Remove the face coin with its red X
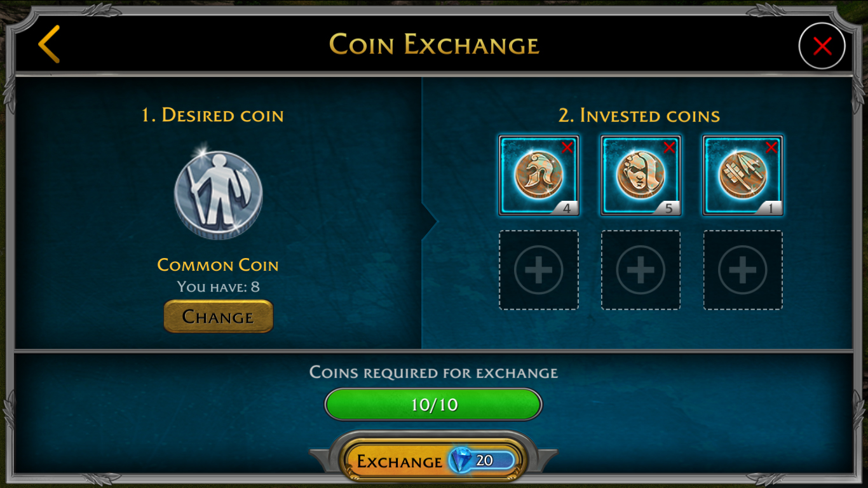The width and height of the screenshot is (868, 488). click(x=669, y=147)
